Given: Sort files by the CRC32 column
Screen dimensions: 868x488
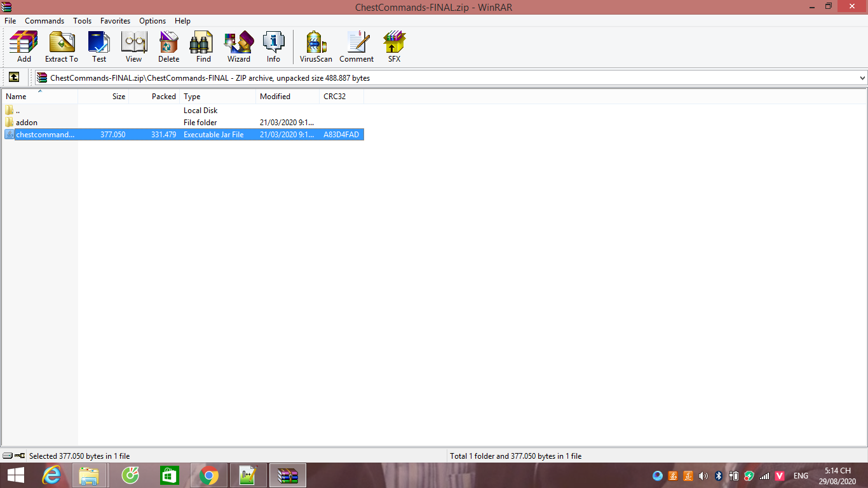Looking at the screenshot, I should tap(342, 97).
